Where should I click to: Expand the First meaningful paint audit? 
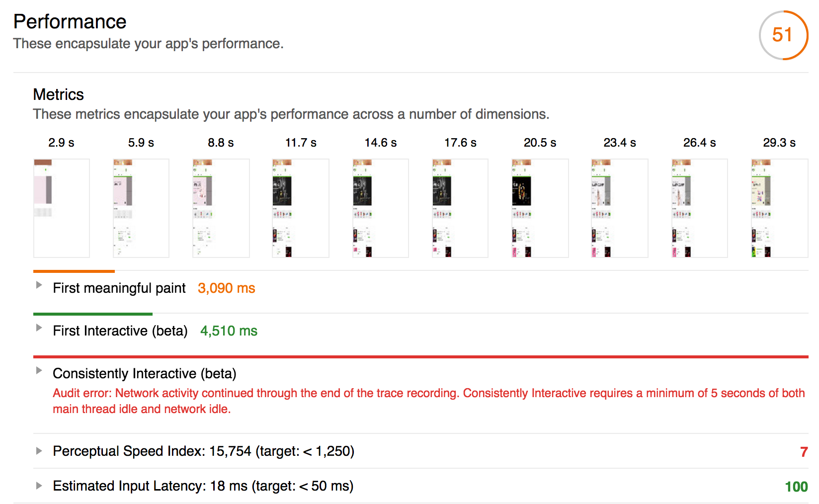(x=39, y=285)
